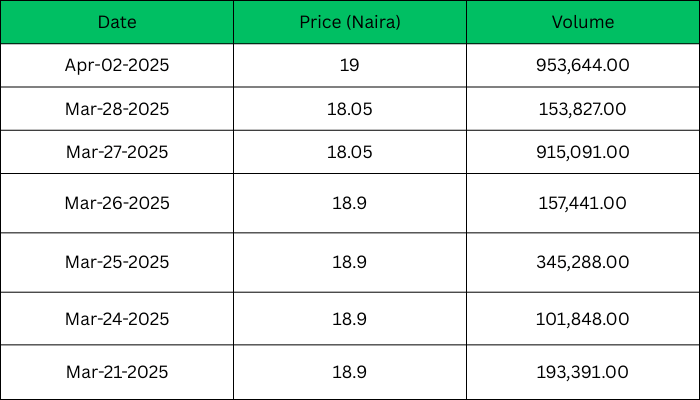The height and width of the screenshot is (400, 700).
Task: Click the Price (Naira) column header
Action: pos(350,21)
